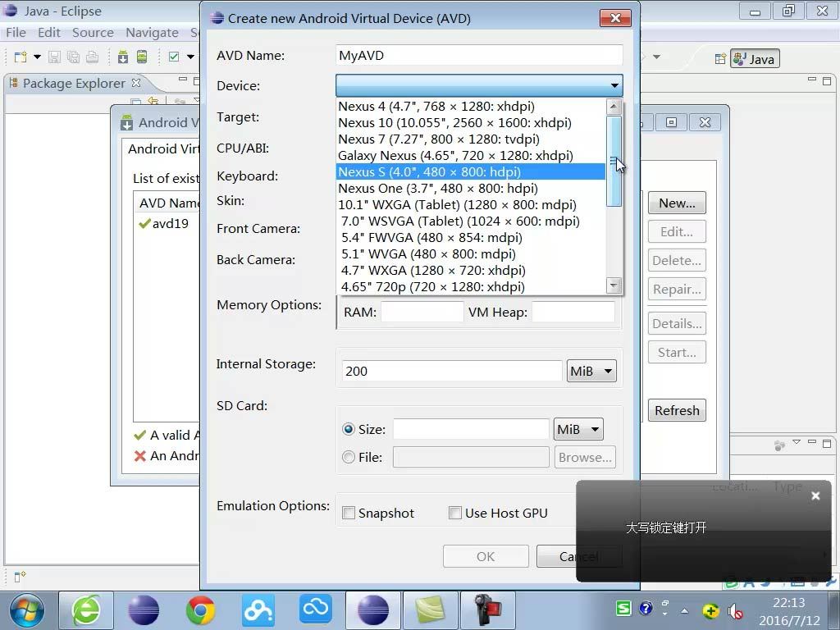Switch to the Java perspective
Viewport: 840px width, 630px height.
point(755,59)
